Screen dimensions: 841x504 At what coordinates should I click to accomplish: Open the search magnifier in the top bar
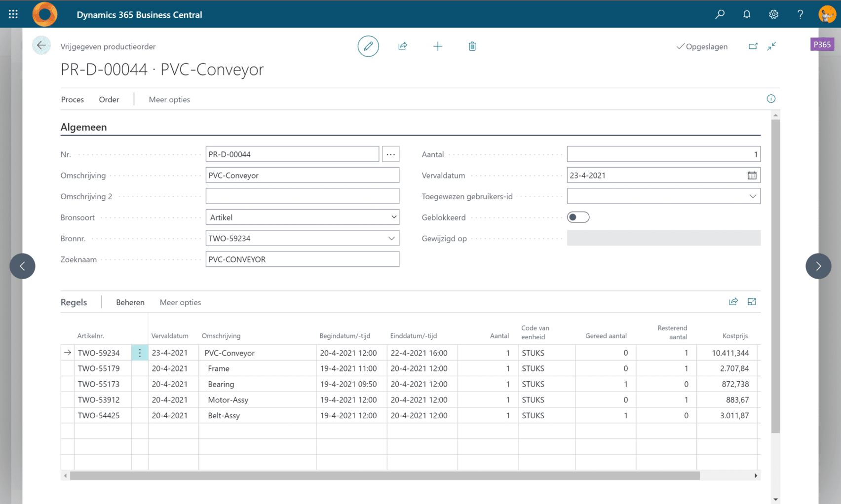click(720, 14)
